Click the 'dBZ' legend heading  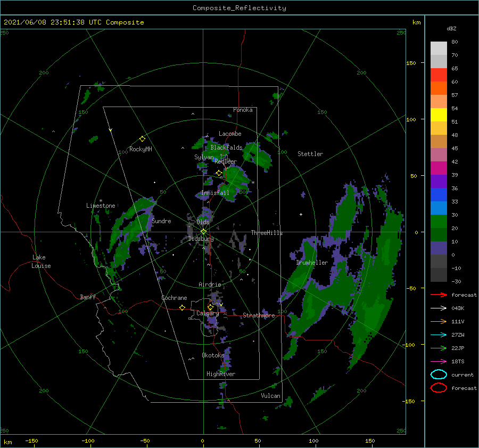point(451,28)
